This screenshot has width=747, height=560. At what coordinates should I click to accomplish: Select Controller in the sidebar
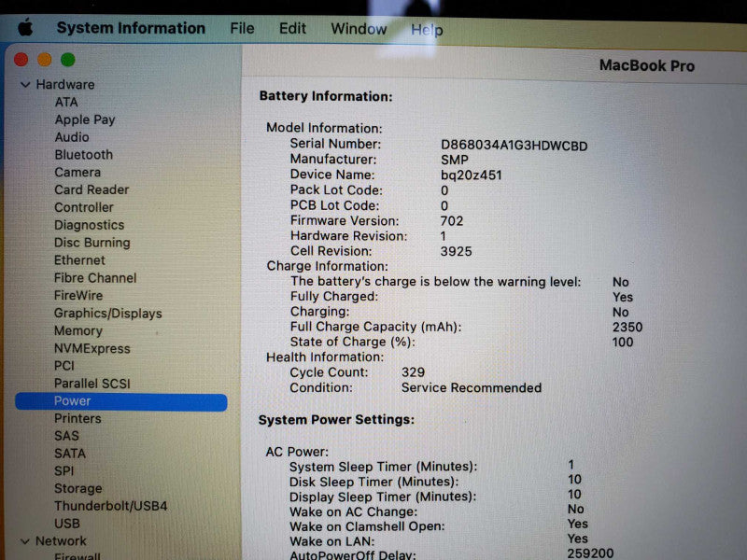(x=84, y=207)
